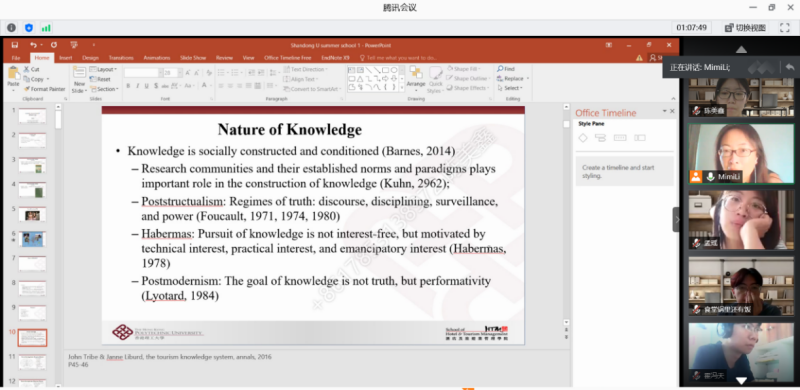Select the Rectangle shape in shapes gallery
The height and width of the screenshot is (390, 800).
pyautogui.click(x=386, y=70)
